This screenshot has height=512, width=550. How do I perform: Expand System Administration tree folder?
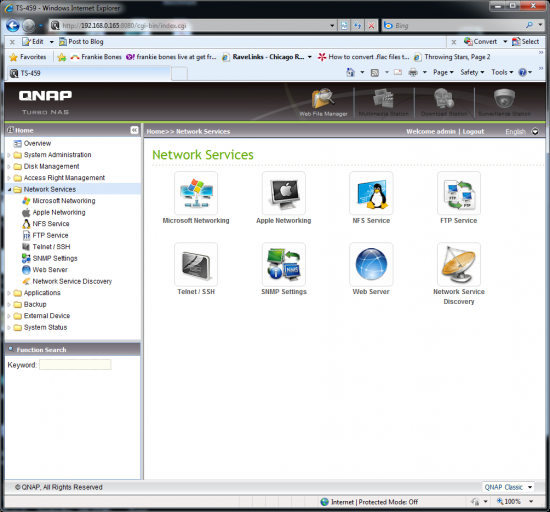click(x=9, y=155)
